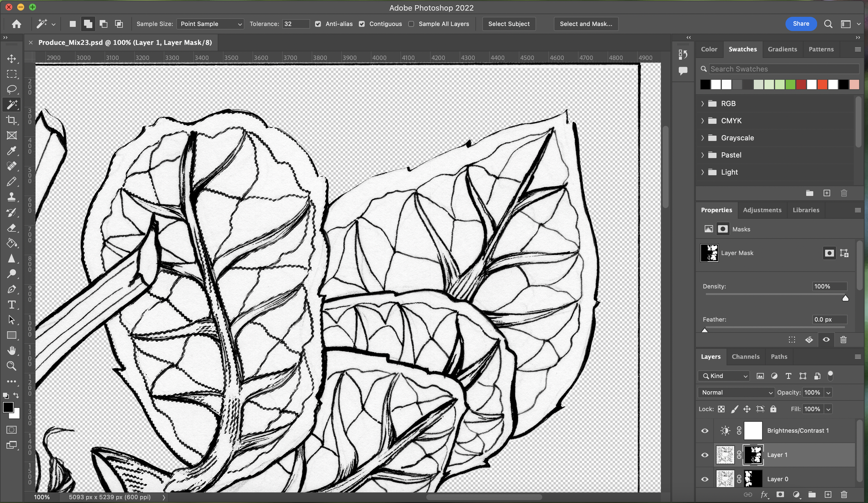Screen dimensions: 868x503
Task: Open the Sample Size dropdown
Action: click(x=210, y=24)
